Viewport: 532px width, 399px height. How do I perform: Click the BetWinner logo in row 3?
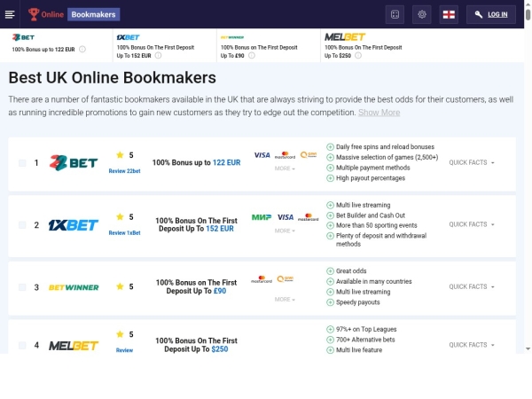pyautogui.click(x=74, y=287)
